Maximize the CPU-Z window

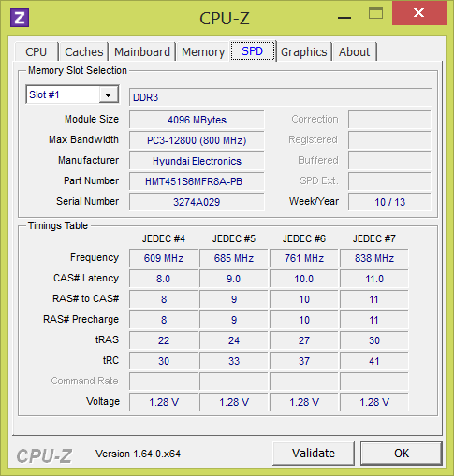375,14
